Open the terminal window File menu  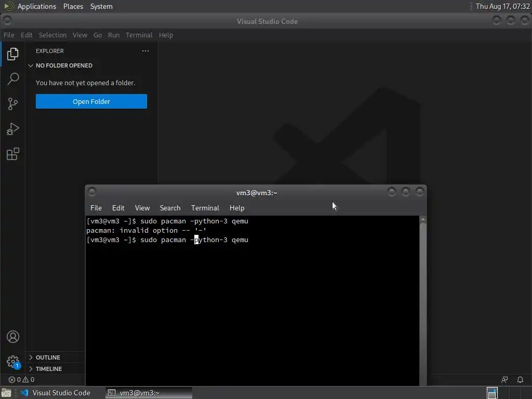(x=96, y=208)
